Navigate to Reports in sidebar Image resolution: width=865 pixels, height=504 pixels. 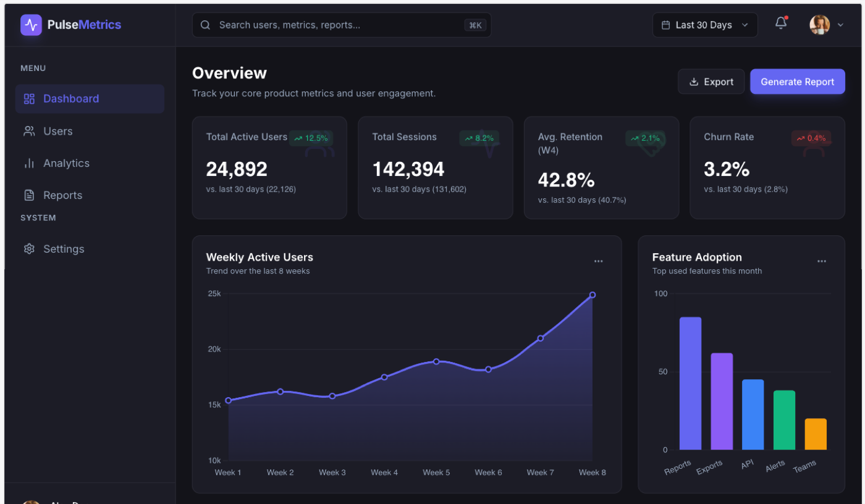point(90,195)
